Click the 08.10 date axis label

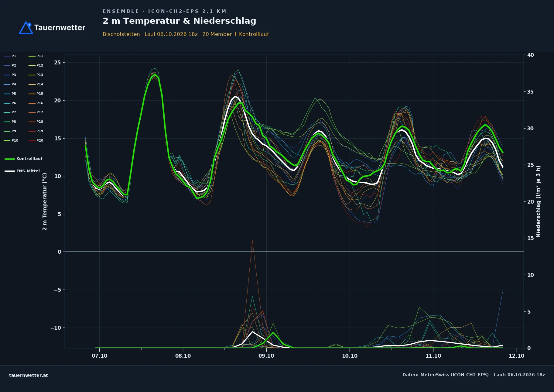[x=183, y=356]
